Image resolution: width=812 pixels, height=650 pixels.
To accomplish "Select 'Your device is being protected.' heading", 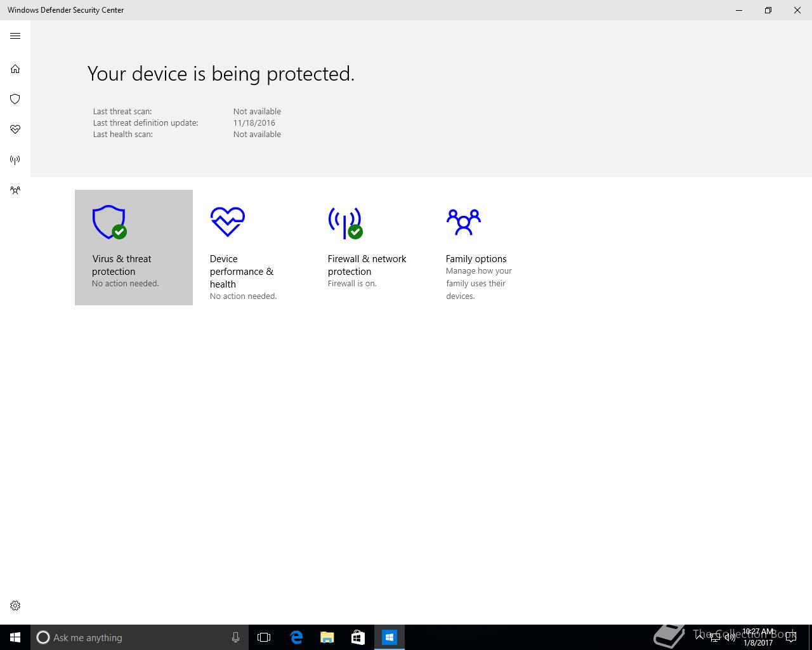I will (x=221, y=74).
